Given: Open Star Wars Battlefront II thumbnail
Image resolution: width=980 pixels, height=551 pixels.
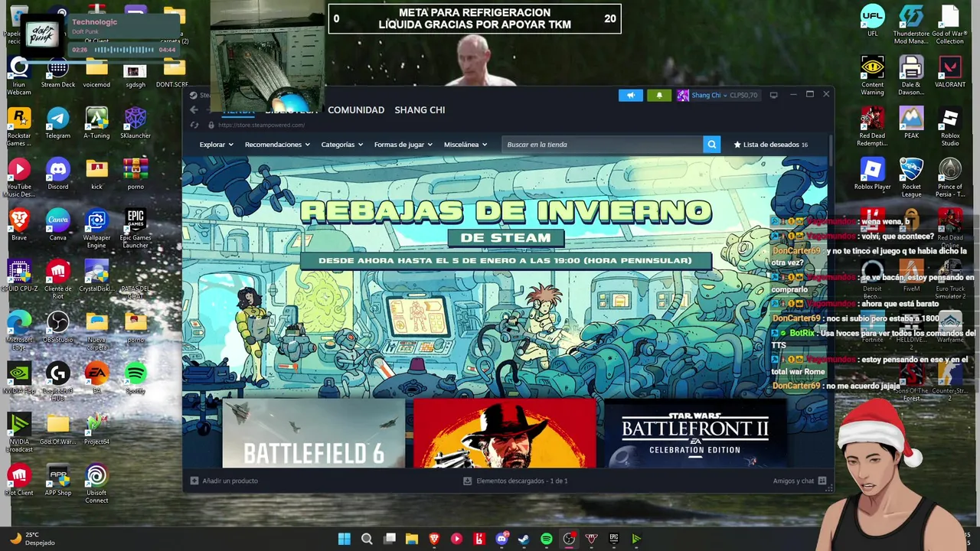Looking at the screenshot, I should (x=695, y=432).
